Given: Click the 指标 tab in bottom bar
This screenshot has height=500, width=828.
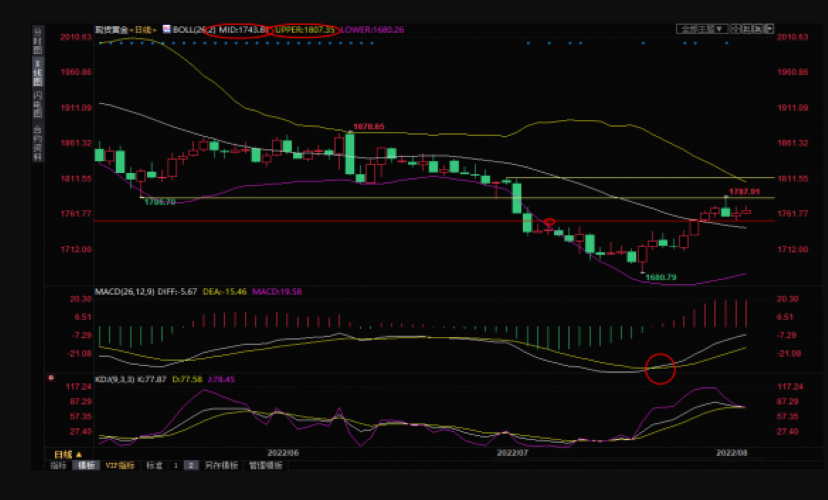Looking at the screenshot, I should coord(58,465).
